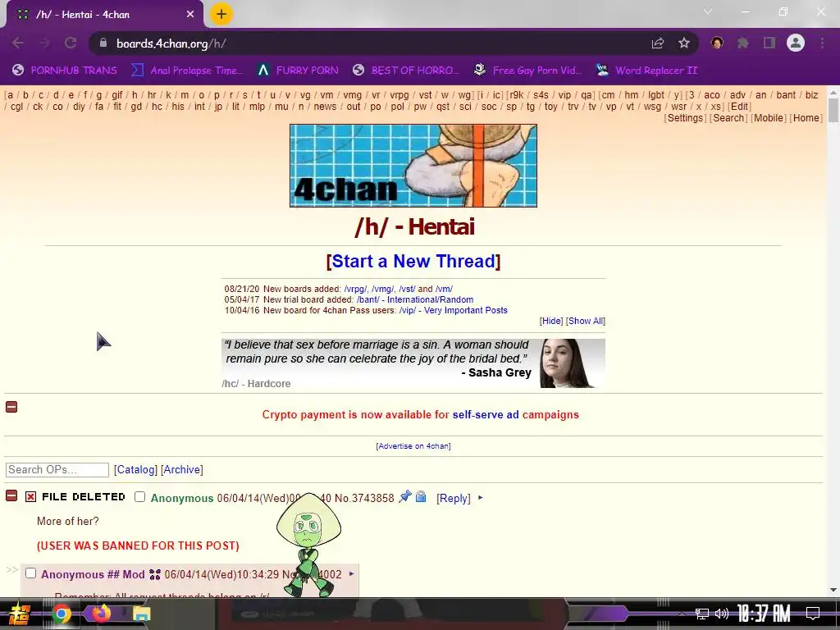Click the 4chan banner image
Viewport: 840px width, 630px height.
click(413, 166)
